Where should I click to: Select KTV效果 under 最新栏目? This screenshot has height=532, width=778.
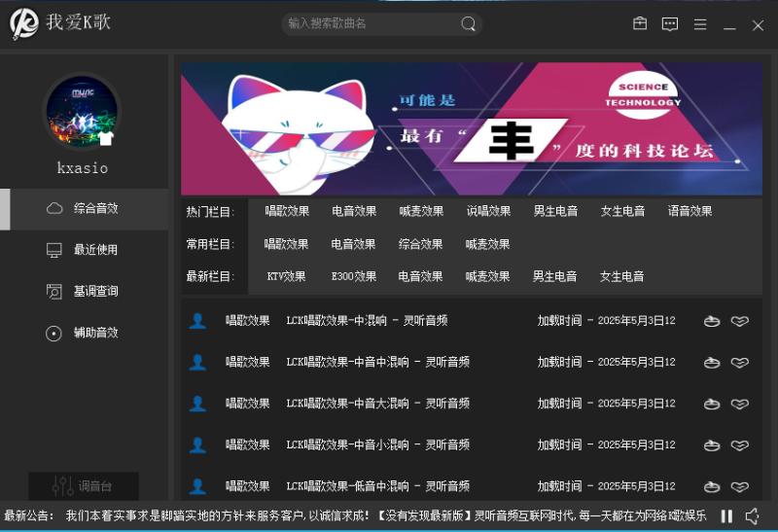[286, 276]
